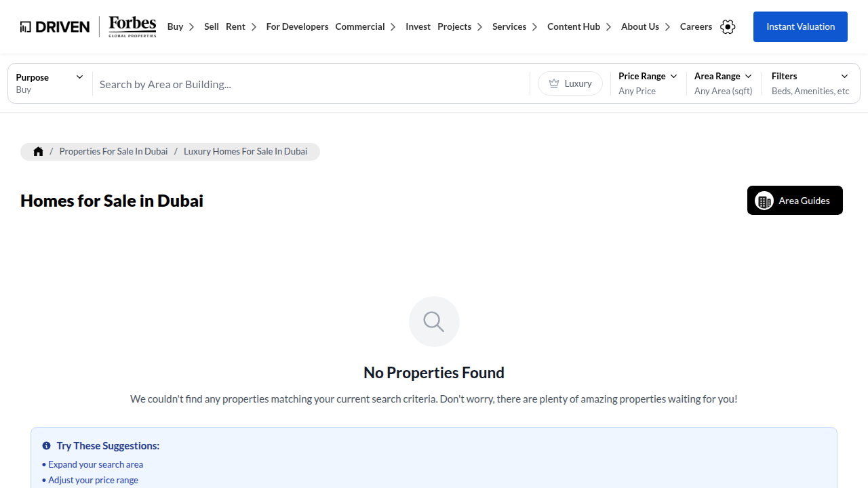Expand the Price Range dropdown

point(648,83)
